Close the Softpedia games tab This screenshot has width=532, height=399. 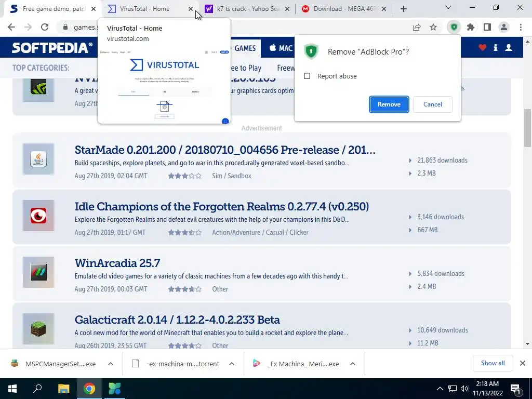pos(94,9)
